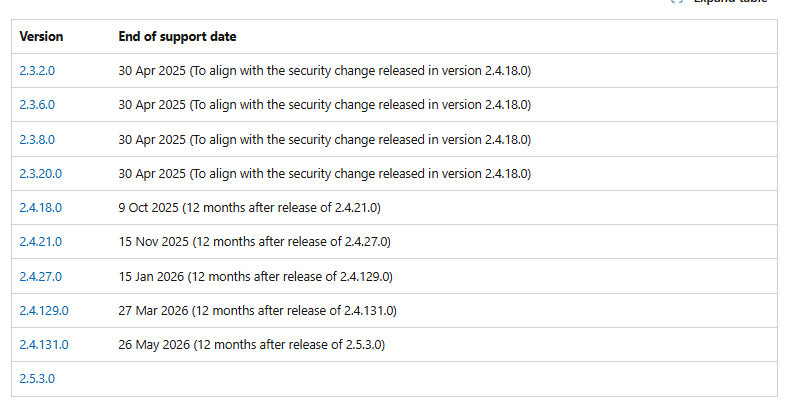Click the Version column header
This screenshot has height=411, width=791.
(x=41, y=37)
